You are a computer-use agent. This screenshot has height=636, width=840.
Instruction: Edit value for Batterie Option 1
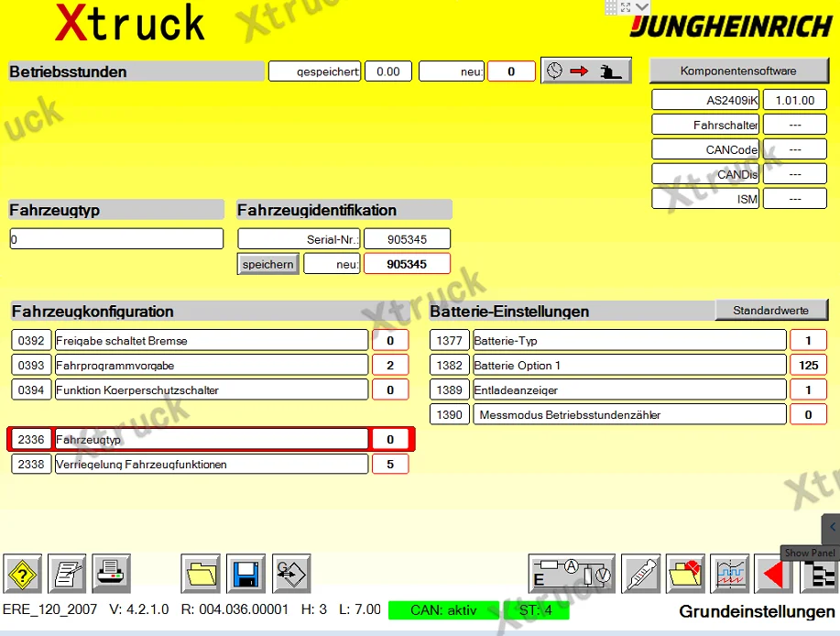[x=808, y=366]
